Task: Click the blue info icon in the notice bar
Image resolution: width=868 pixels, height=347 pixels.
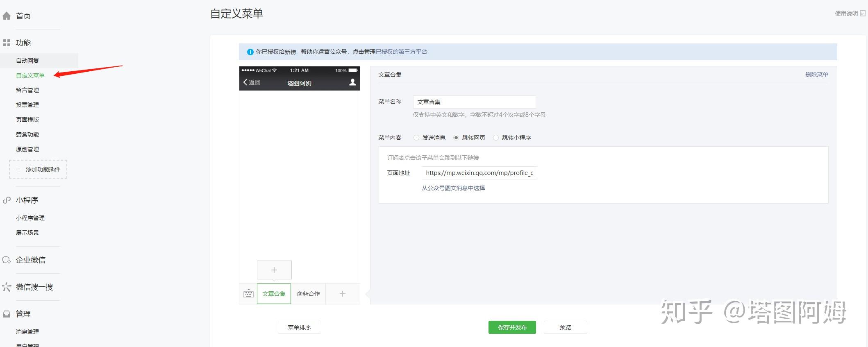Action: click(x=250, y=52)
